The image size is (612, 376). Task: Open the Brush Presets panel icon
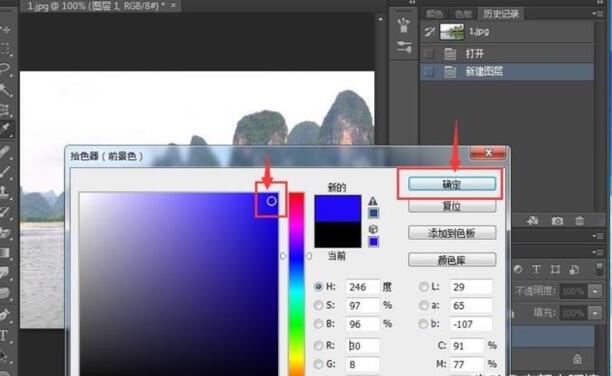coord(404,26)
